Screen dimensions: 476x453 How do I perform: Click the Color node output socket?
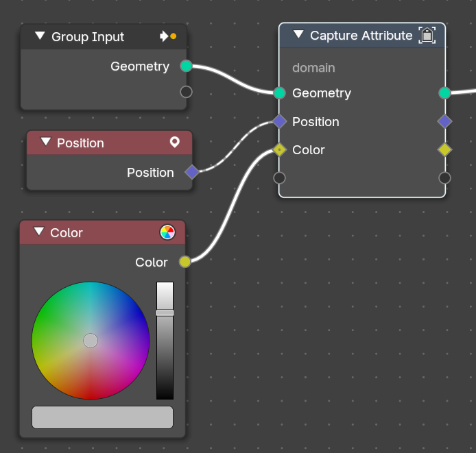point(185,262)
